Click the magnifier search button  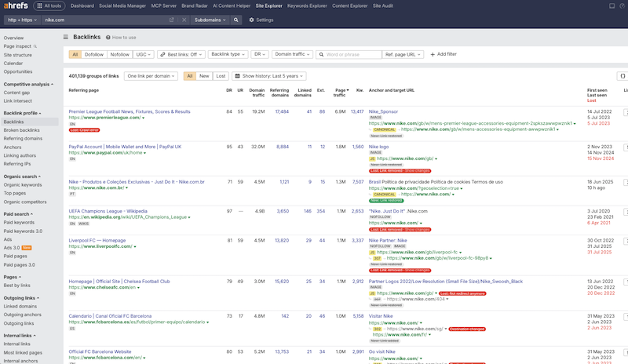236,20
